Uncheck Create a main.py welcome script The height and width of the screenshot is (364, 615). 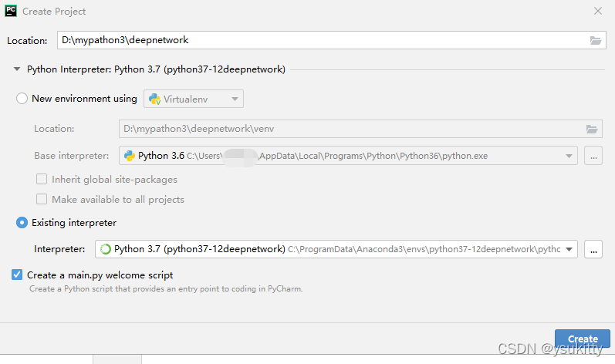pos(17,275)
